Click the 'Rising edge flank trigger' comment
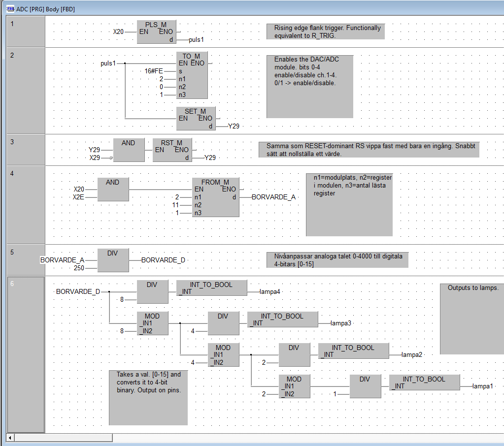This screenshot has height=446, width=504. 325,32
